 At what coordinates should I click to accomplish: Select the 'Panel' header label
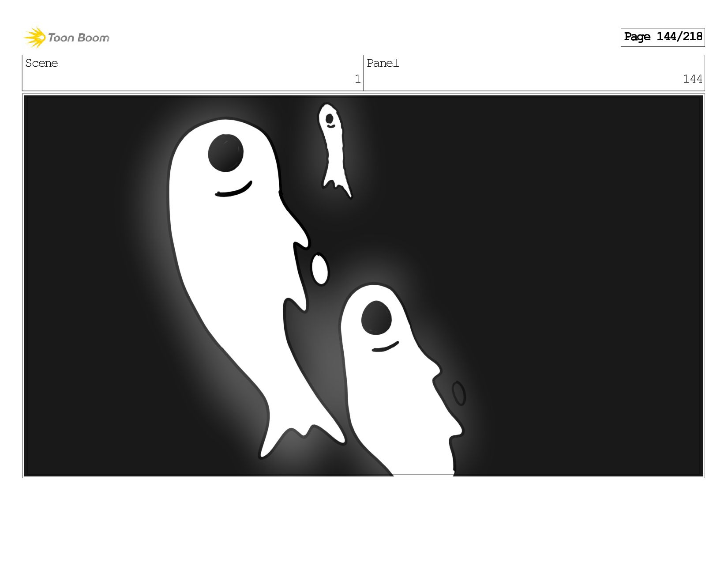(x=383, y=64)
